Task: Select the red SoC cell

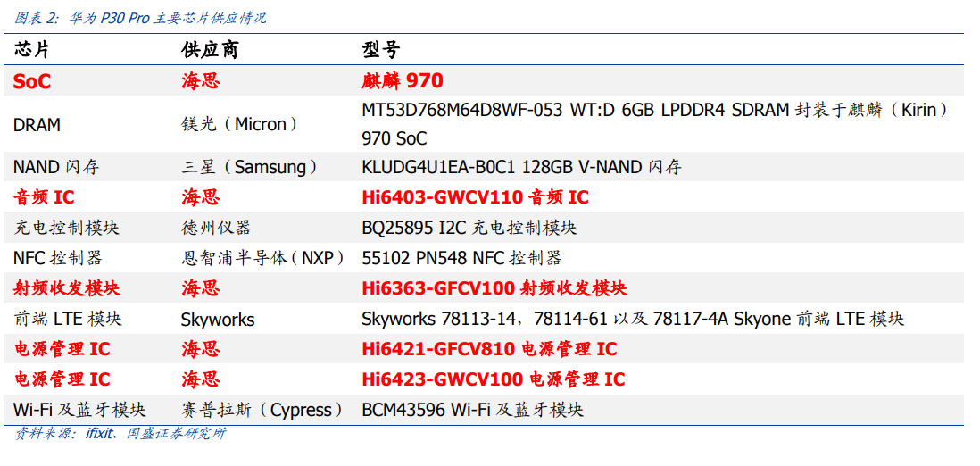Action: [32, 80]
